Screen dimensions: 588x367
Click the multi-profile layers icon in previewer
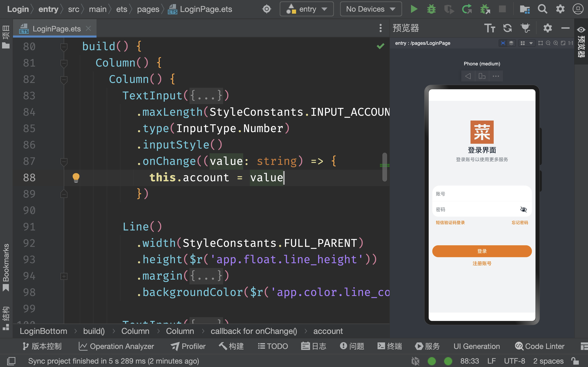click(x=511, y=43)
